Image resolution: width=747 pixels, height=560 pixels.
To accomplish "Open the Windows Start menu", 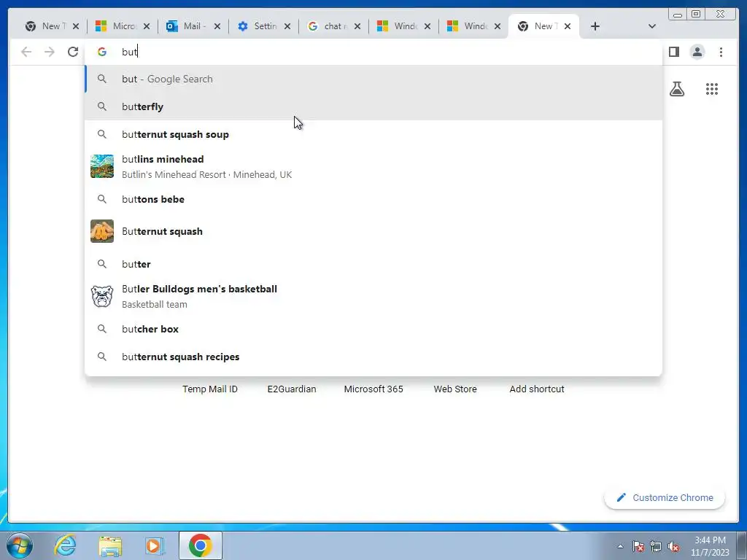I will [20, 545].
